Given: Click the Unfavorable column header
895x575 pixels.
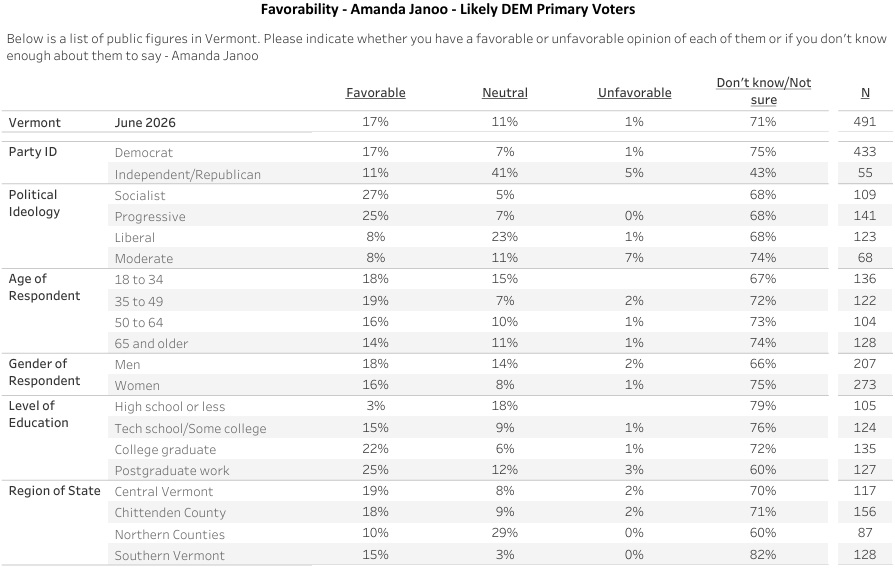Looking at the screenshot, I should 634,93.
